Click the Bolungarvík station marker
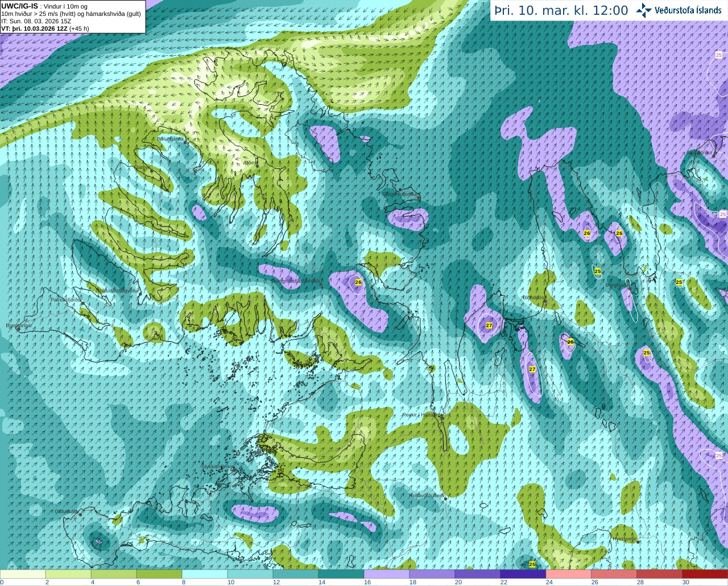The width and height of the screenshot is (728, 586). 185,142
